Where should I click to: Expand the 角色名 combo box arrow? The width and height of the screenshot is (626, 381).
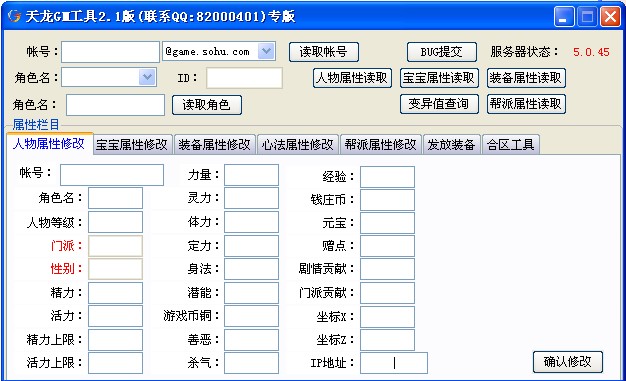coord(147,77)
